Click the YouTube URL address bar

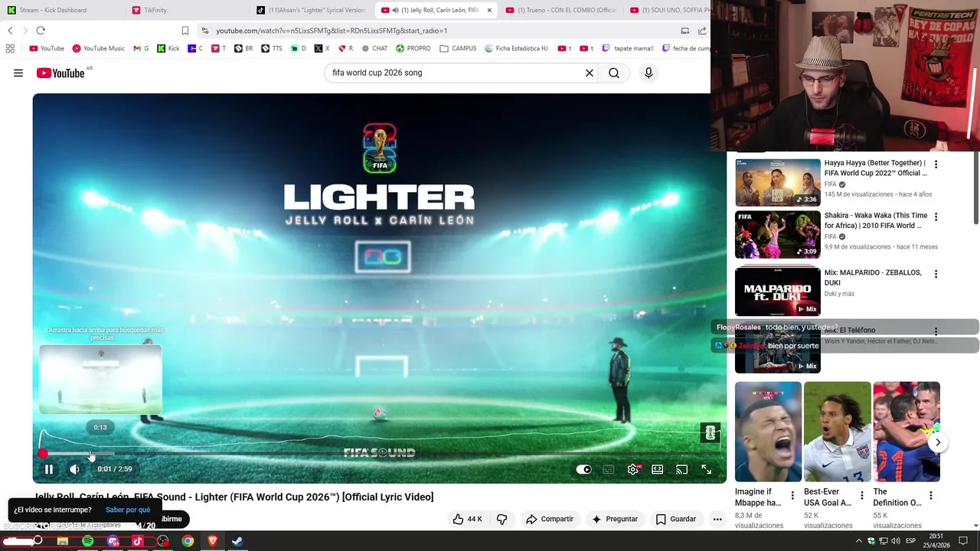(x=440, y=31)
